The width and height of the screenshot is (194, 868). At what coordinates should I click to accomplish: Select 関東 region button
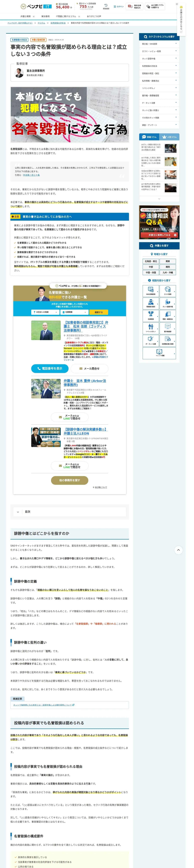point(168,261)
